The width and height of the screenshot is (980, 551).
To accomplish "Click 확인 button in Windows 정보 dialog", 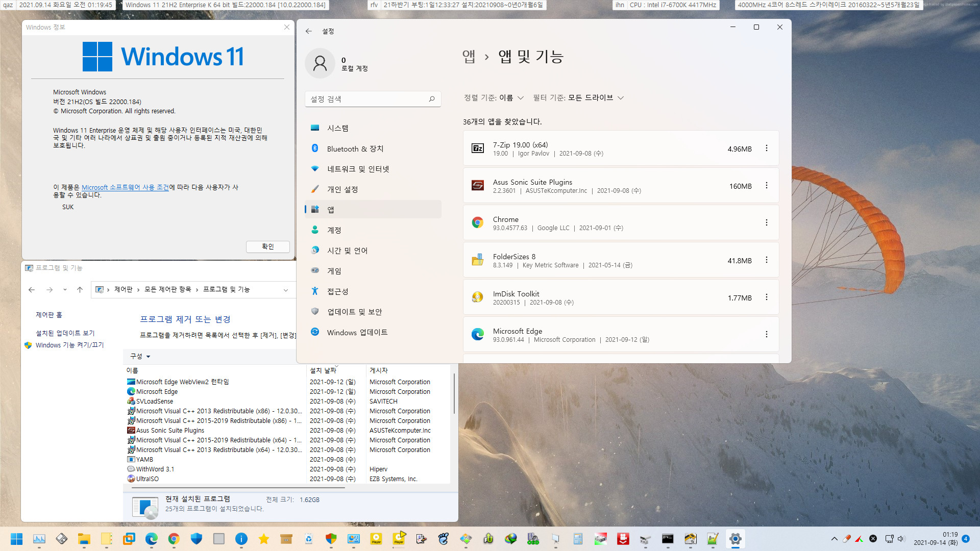I will coord(268,246).
